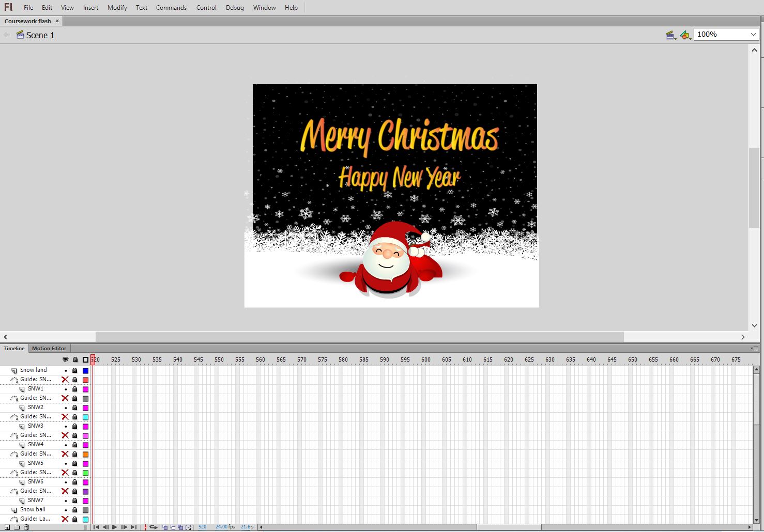Create a new layer in the timeline
Screen dimensions: 764x532
pos(7,527)
